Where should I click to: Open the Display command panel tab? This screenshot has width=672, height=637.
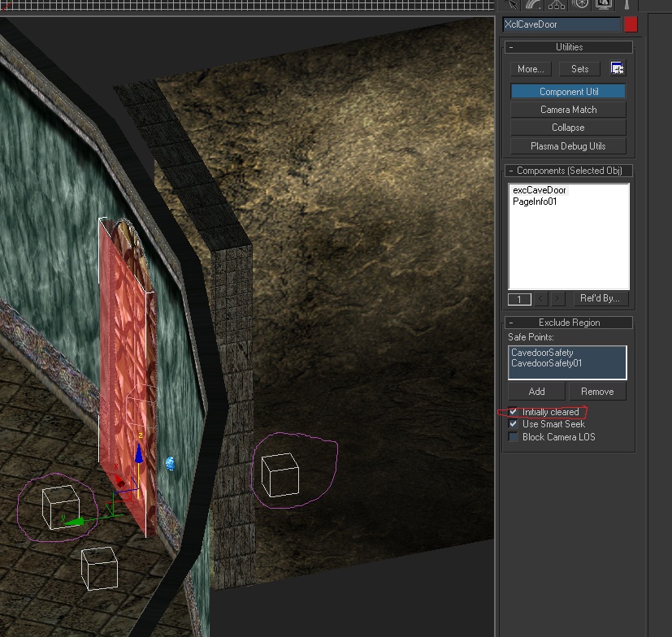(x=604, y=4)
